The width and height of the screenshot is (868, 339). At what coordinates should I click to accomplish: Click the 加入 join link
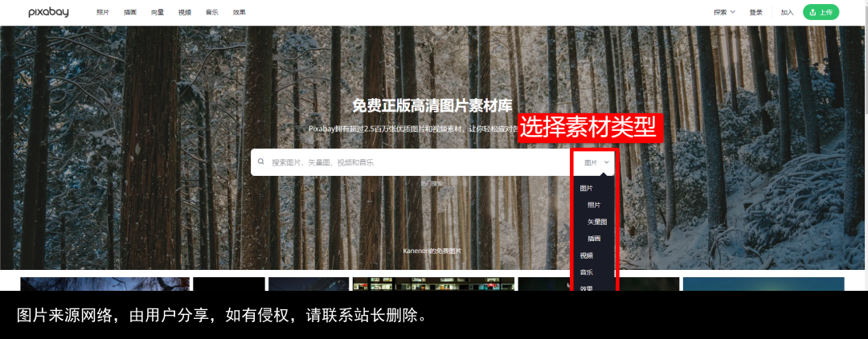point(787,12)
